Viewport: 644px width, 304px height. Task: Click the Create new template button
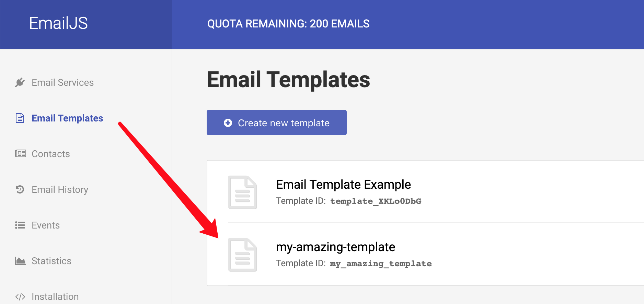coord(277,122)
